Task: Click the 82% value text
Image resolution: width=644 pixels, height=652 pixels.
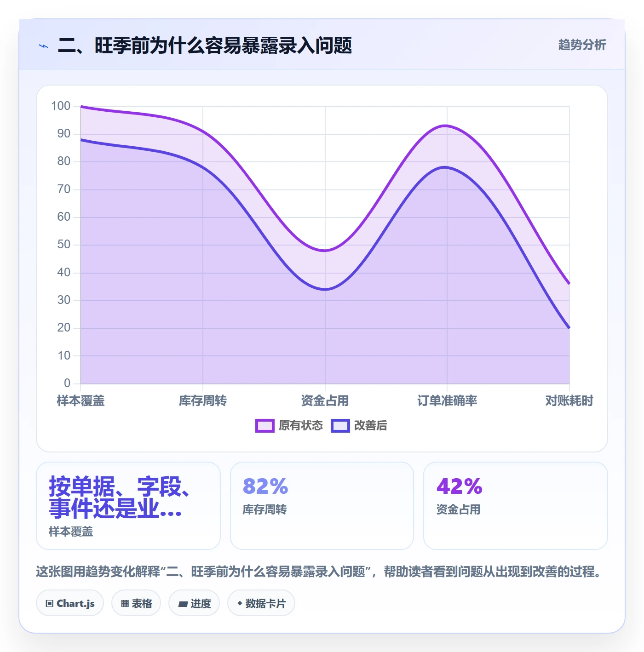Action: 265,486
